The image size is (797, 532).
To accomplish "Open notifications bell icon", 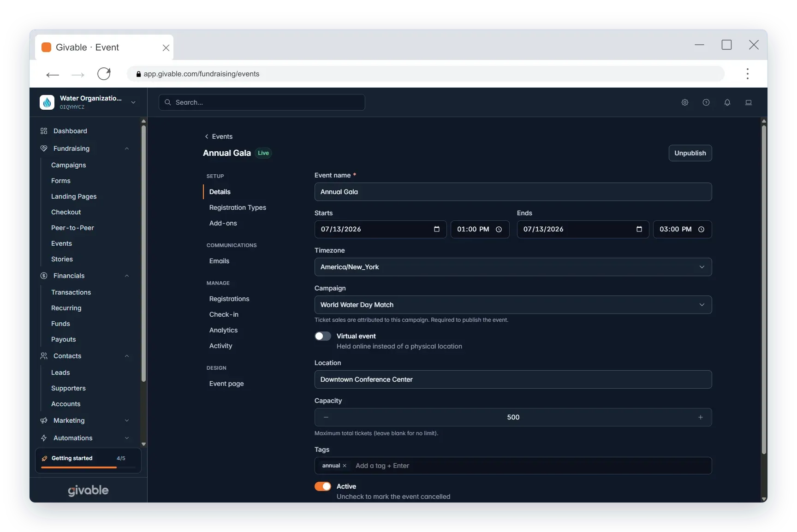I will click(x=727, y=102).
